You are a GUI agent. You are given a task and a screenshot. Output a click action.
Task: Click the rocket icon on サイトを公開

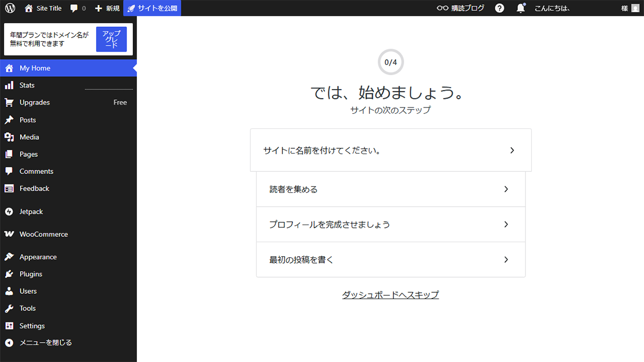tap(131, 9)
